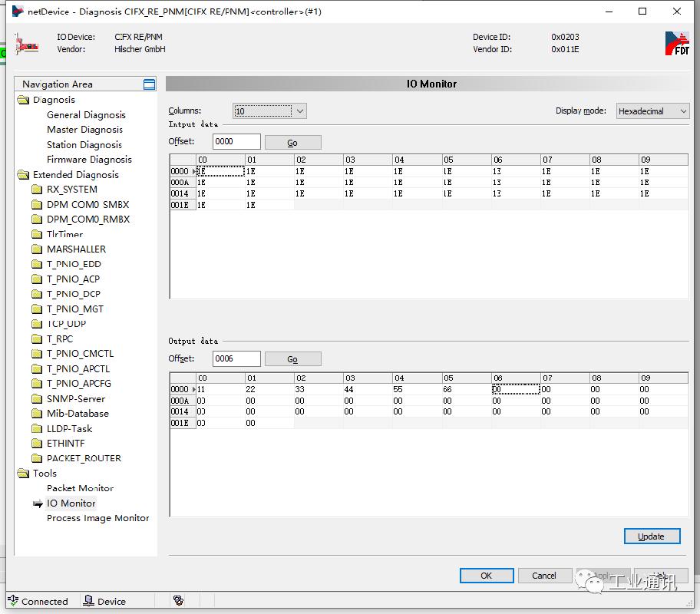Image resolution: width=700 pixels, height=614 pixels.
Task: Open the Columns dropdown
Action: point(269,111)
